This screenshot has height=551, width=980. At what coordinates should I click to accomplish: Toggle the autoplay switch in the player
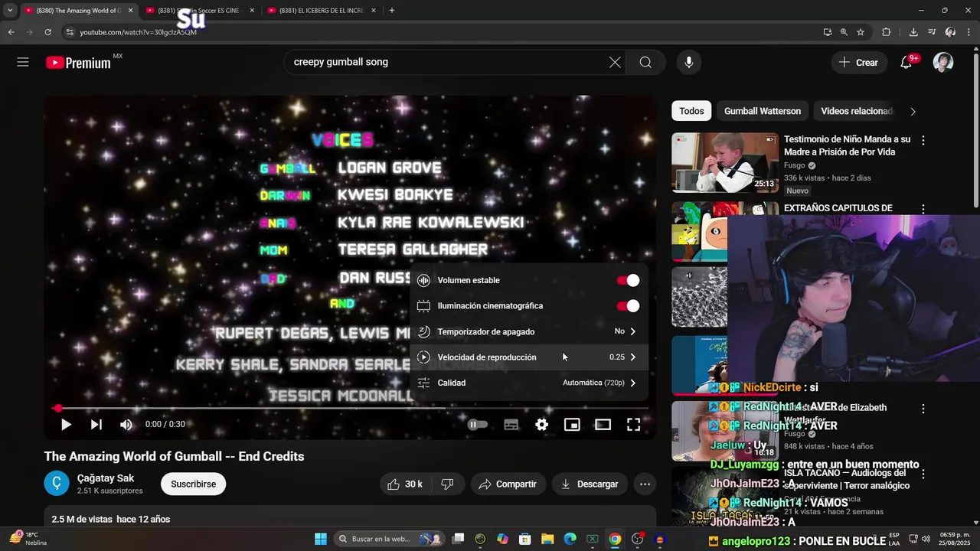coord(477,425)
